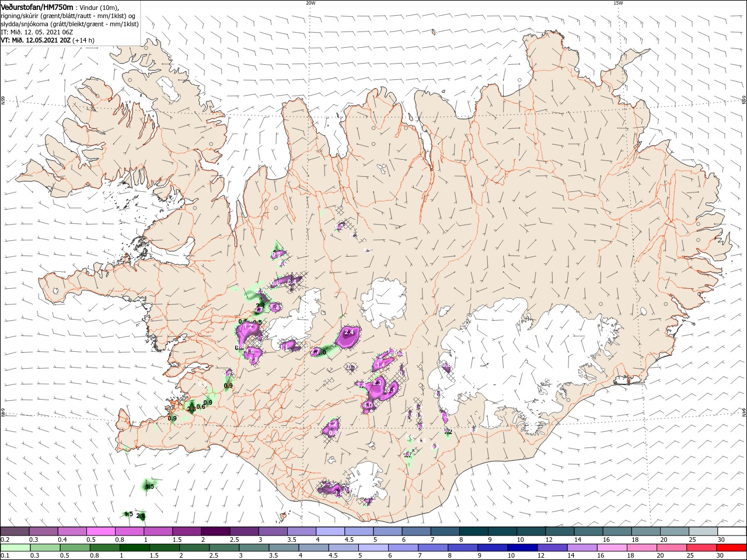Click the 20W longitude label

(x=310, y=3)
